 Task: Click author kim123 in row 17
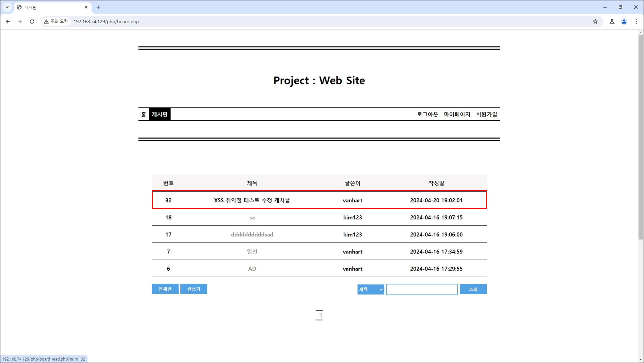click(x=352, y=235)
